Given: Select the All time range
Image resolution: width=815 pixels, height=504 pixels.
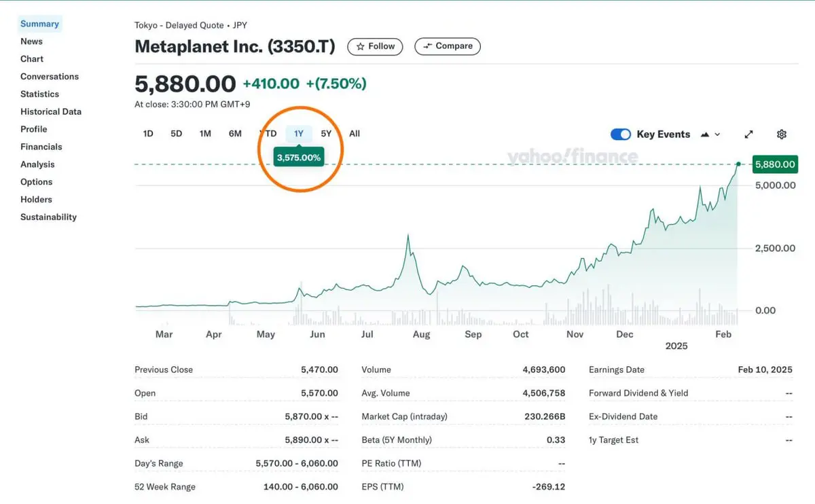Looking at the screenshot, I should coord(355,134).
